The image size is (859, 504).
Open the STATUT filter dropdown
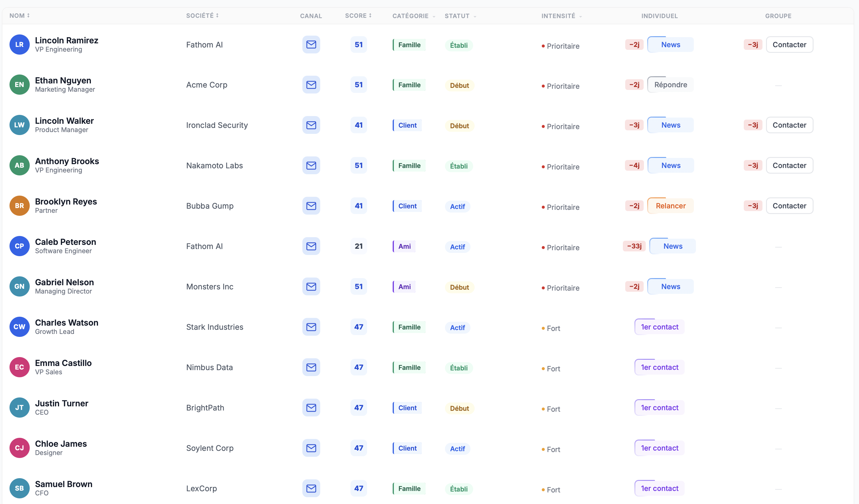pos(460,16)
